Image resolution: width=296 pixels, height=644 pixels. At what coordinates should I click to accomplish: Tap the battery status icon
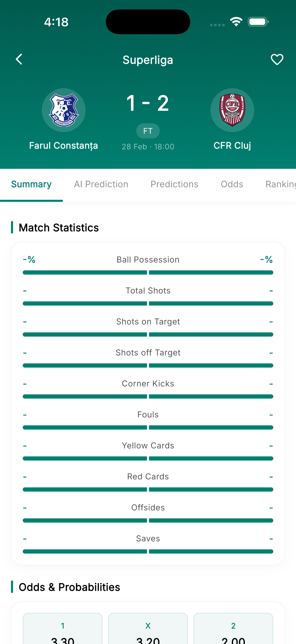click(x=258, y=22)
